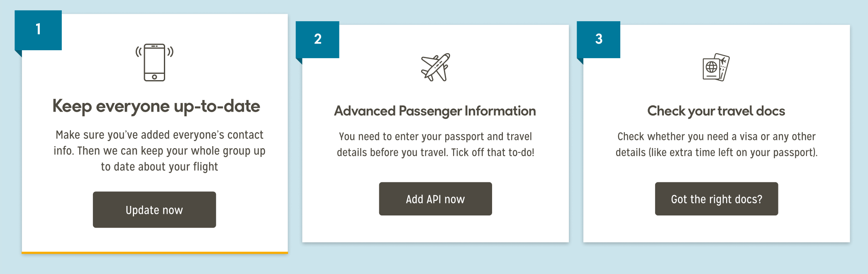Click the 'Check whether you need a visa' line
This screenshot has height=274, width=868.
pos(716,137)
